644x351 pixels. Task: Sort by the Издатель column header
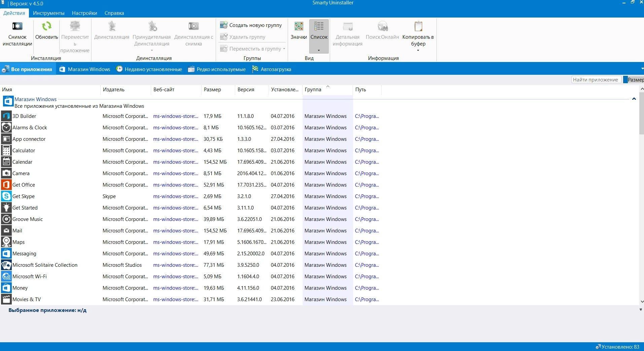tap(126, 90)
